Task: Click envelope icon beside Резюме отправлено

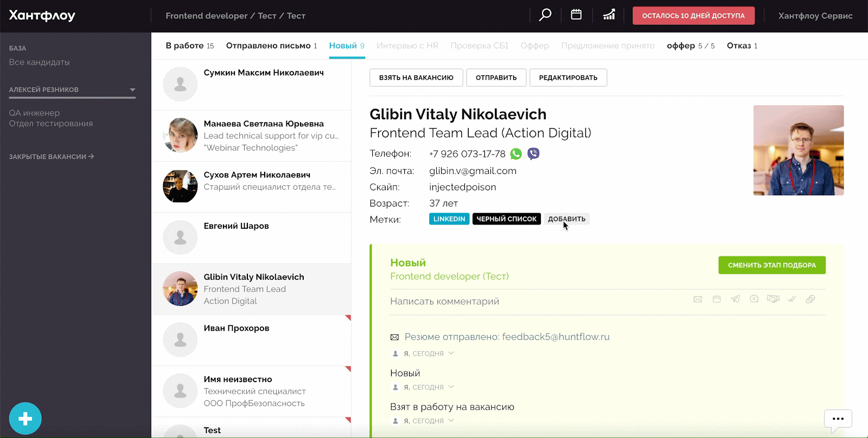Action: (394, 337)
